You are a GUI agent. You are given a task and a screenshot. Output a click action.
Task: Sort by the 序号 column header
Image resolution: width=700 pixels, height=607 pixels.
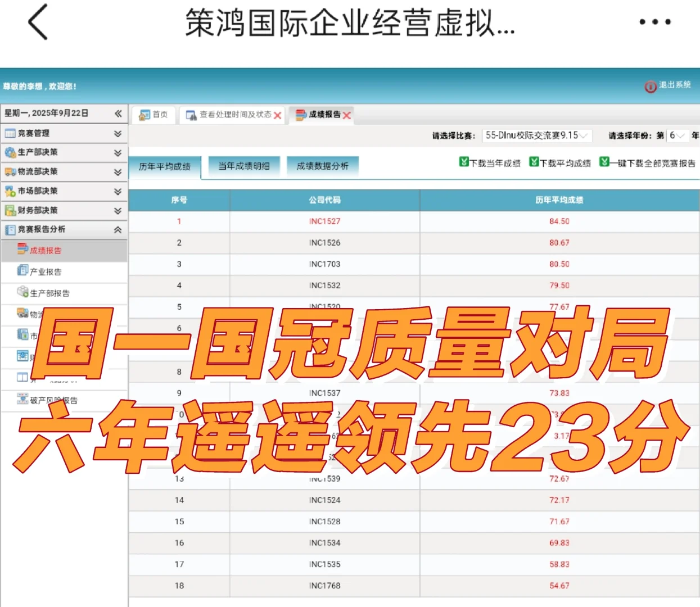point(179,200)
